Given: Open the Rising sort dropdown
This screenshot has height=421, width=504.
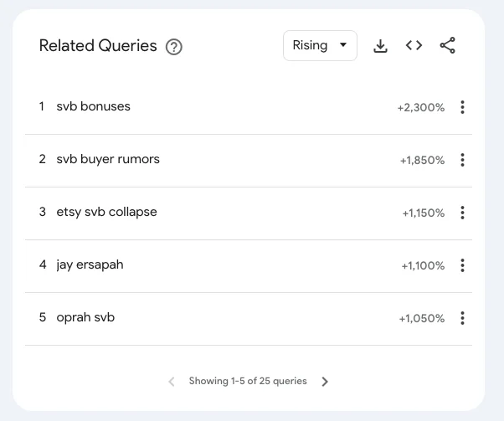Looking at the screenshot, I should pyautogui.click(x=320, y=46).
